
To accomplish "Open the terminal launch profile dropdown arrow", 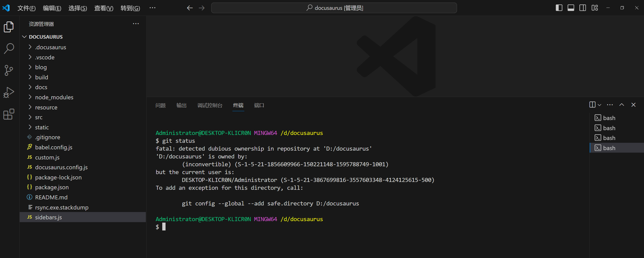I will pos(600,105).
